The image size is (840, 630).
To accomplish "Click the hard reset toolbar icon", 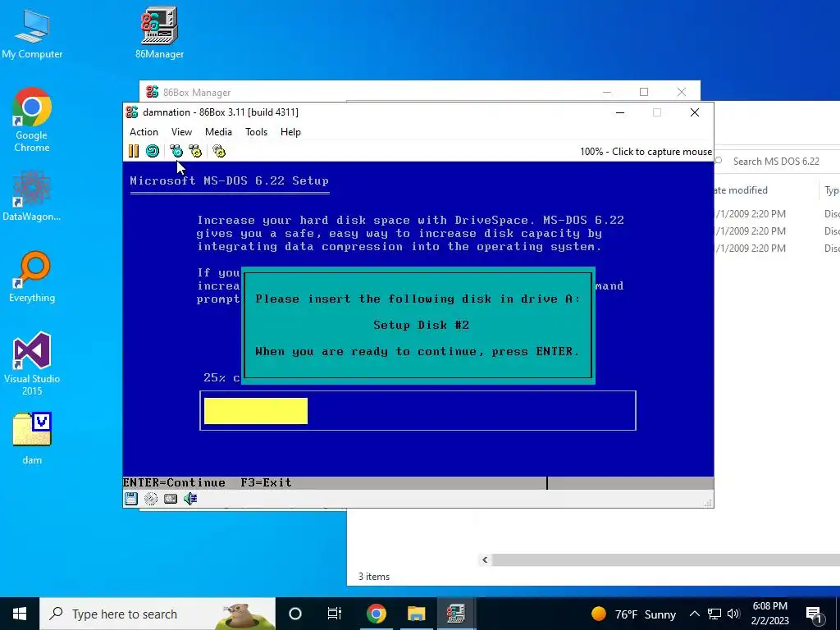I will 153,152.
